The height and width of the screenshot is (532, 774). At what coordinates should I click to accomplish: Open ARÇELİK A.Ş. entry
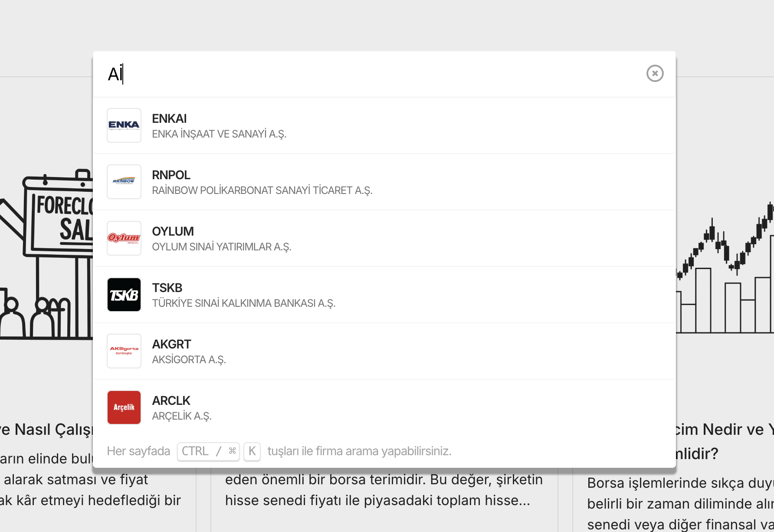pos(182,416)
